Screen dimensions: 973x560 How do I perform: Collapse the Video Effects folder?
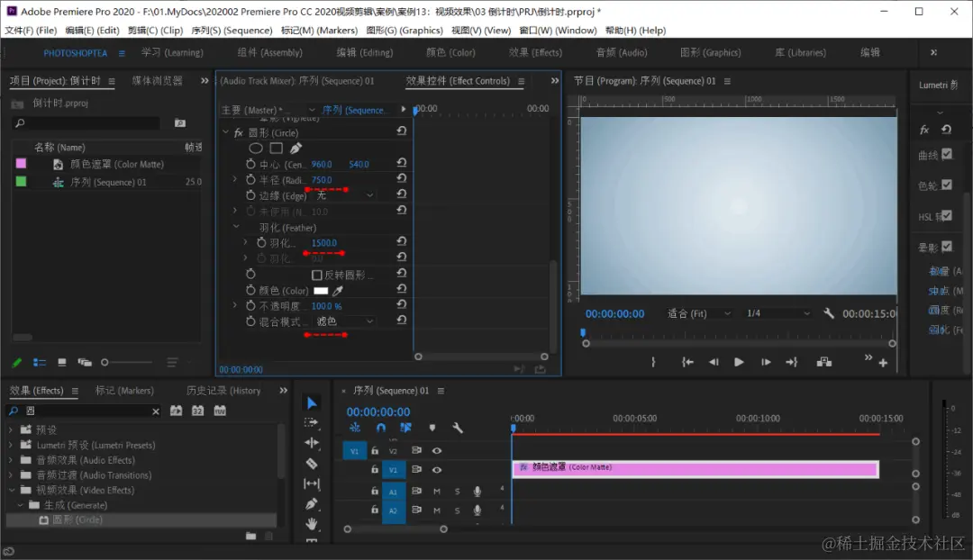(11, 490)
